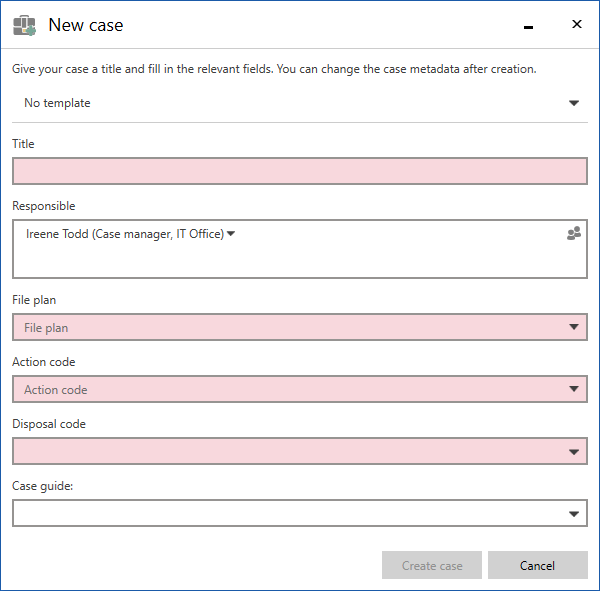This screenshot has width=600, height=591.
Task: Click the Create case button
Action: pos(432,565)
